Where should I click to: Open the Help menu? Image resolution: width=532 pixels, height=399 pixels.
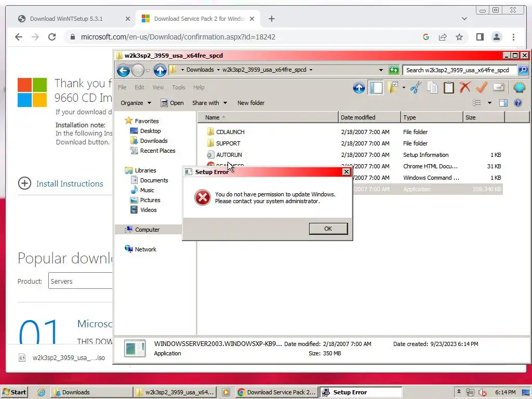[x=199, y=87]
